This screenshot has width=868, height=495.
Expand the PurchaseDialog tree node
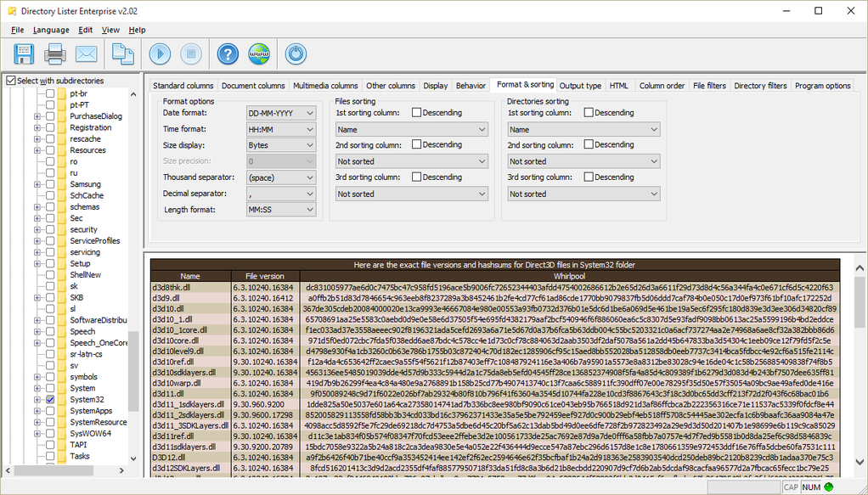37,116
